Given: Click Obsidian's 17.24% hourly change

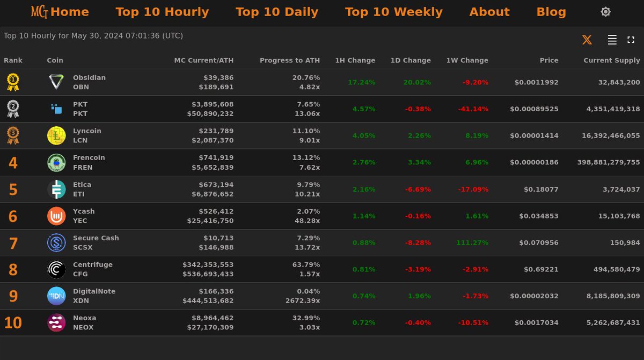Looking at the screenshot, I should point(362,82).
